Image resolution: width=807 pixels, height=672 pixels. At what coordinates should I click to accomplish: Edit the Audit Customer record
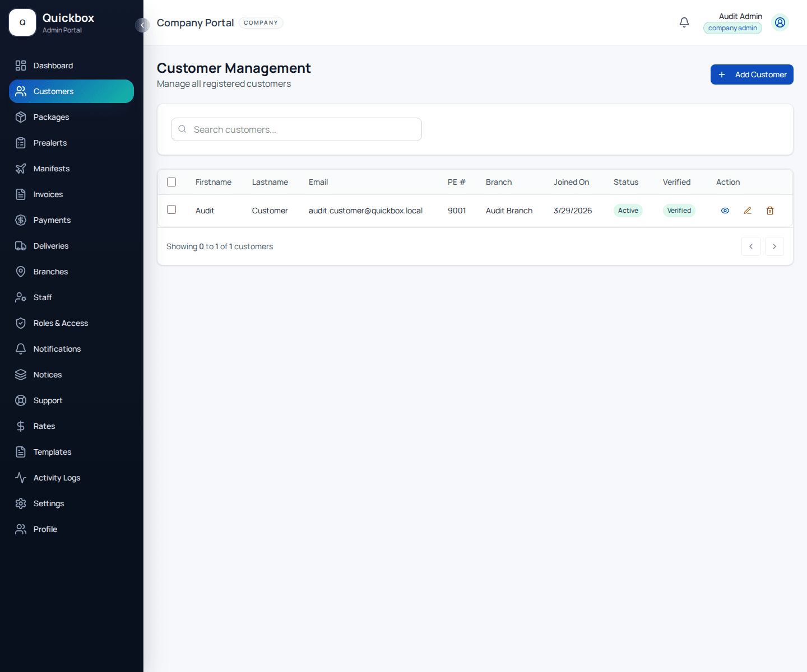[748, 211]
